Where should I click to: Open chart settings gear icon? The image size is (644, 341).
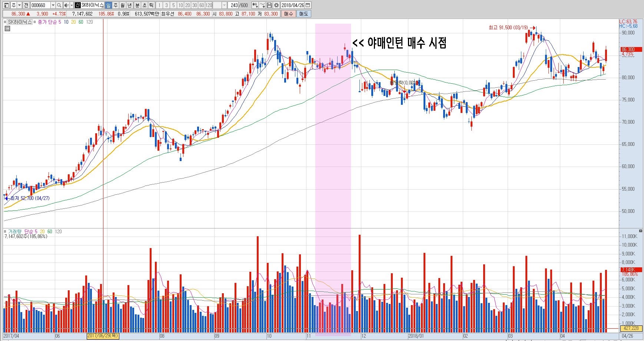[x=276, y=5]
